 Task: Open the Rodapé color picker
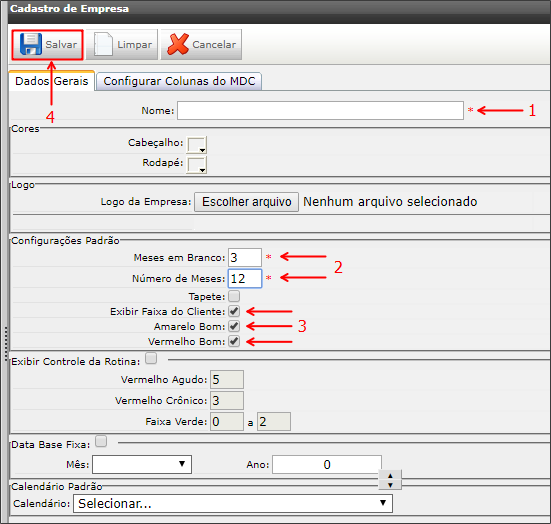pos(196,165)
